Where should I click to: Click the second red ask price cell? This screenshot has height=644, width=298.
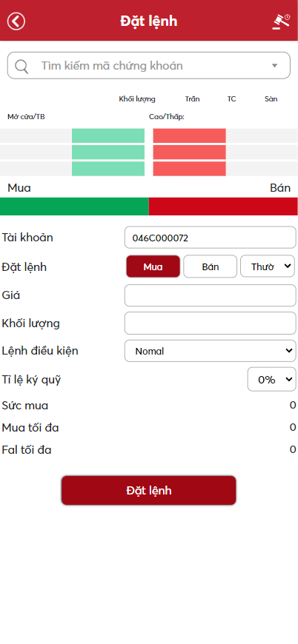(x=190, y=152)
